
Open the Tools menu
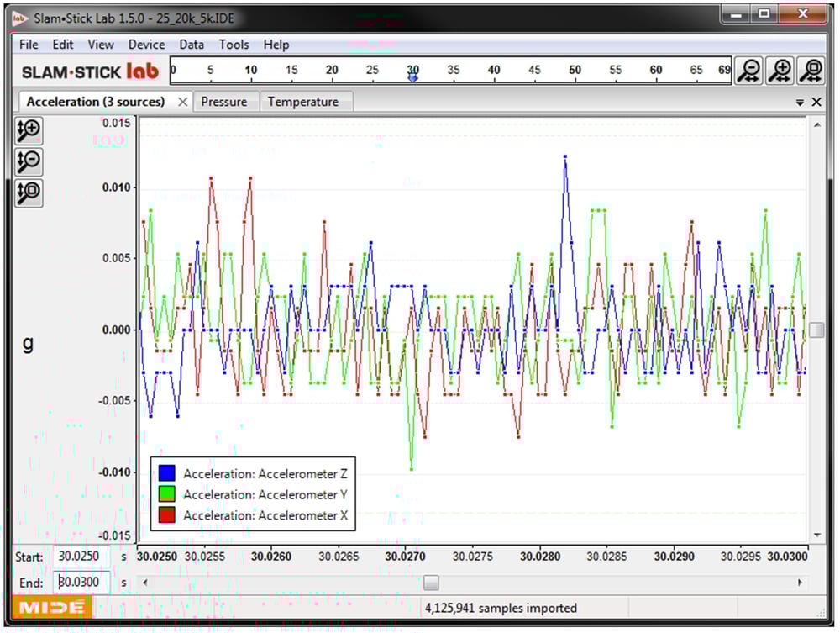coord(234,45)
